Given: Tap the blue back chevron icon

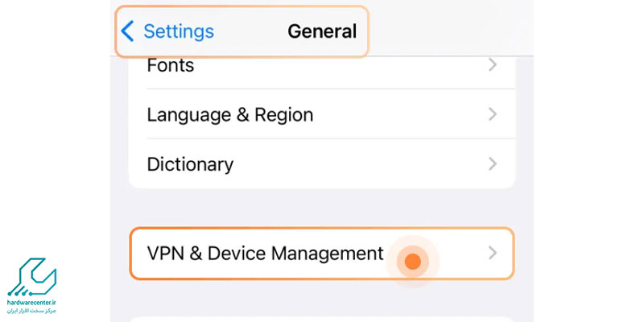Looking at the screenshot, I should [127, 31].
